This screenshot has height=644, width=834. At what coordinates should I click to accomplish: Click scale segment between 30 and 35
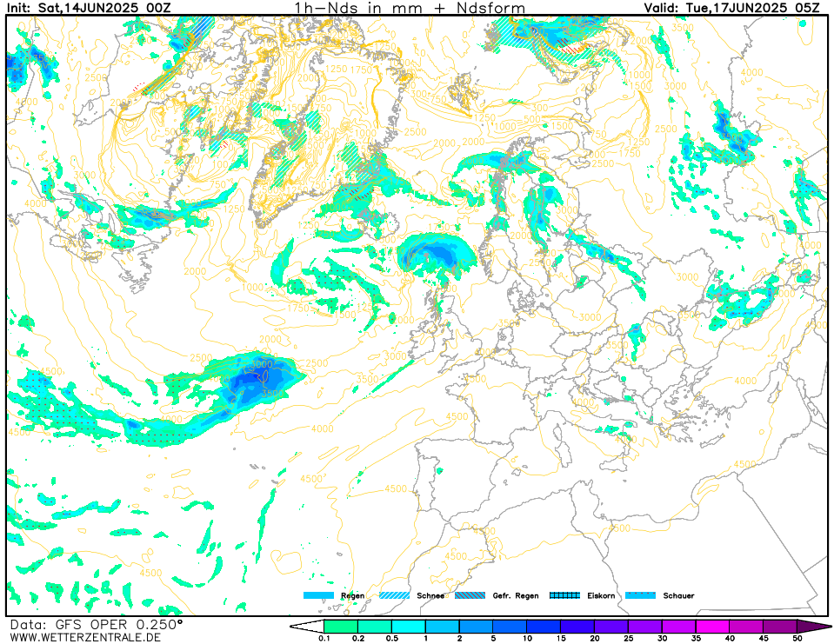(679, 627)
